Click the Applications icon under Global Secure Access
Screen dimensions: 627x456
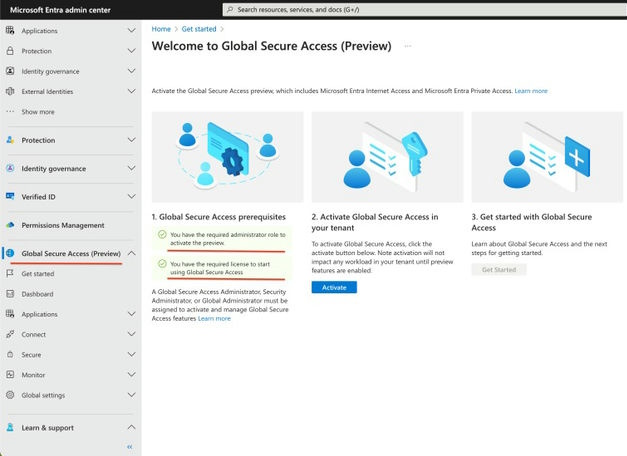pos(10,314)
